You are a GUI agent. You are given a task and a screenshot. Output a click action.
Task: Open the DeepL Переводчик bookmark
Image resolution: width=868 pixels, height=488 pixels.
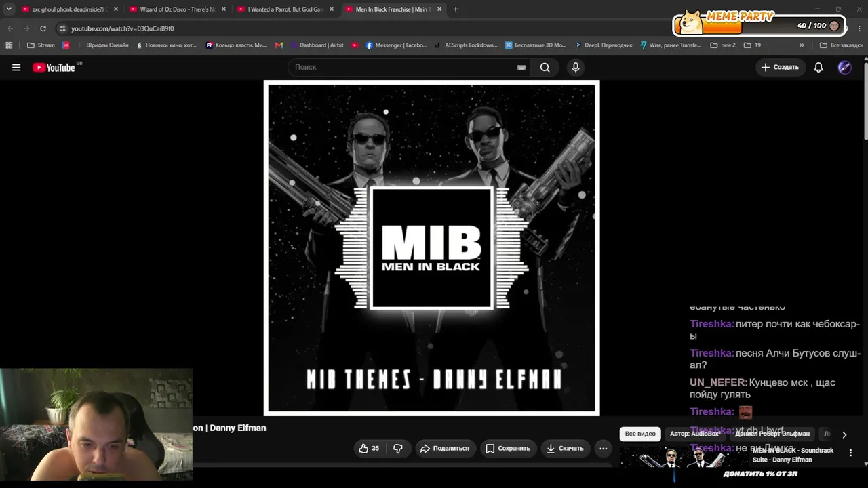[604, 45]
